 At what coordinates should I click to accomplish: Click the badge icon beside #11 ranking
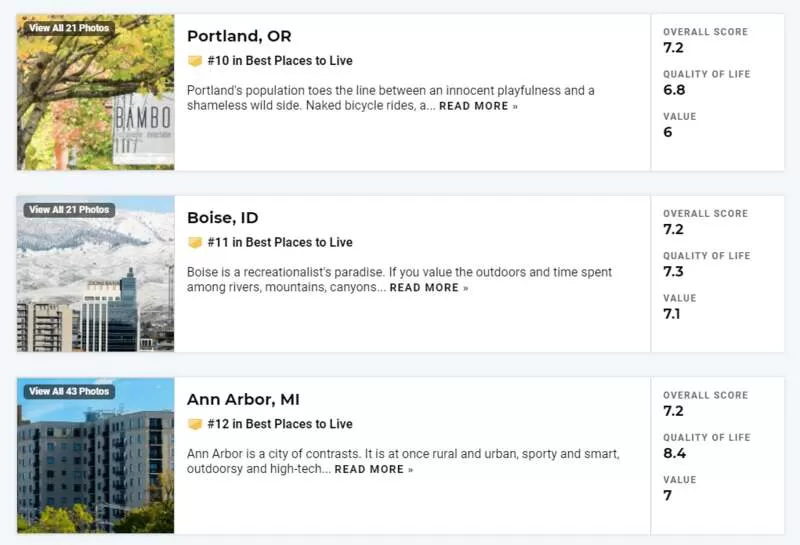(x=194, y=242)
